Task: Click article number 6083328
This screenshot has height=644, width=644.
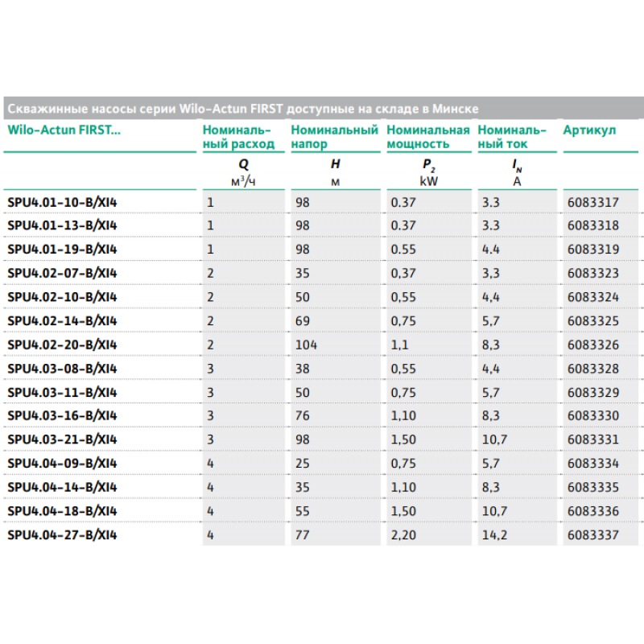Action: tap(593, 369)
